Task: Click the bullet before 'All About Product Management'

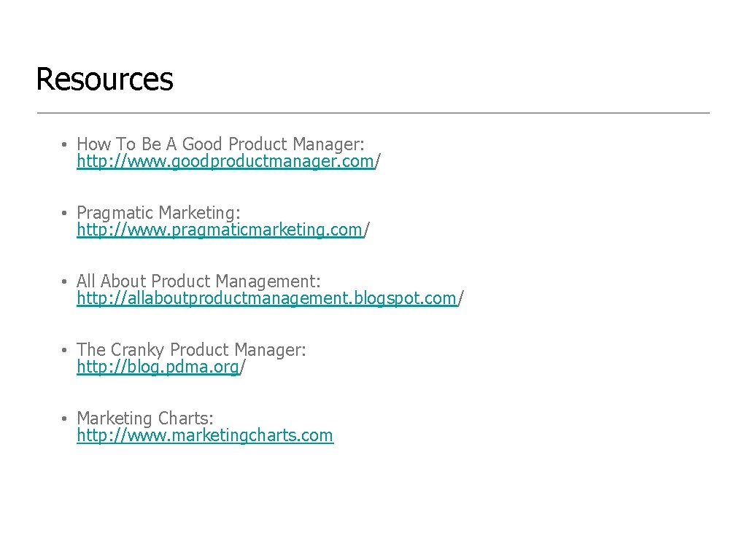Action: [65, 281]
